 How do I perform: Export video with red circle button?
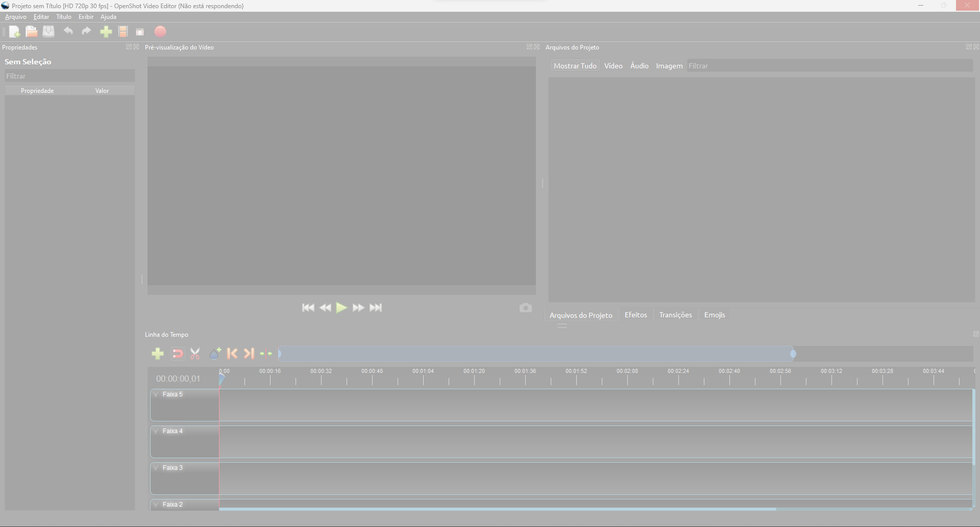tap(160, 32)
